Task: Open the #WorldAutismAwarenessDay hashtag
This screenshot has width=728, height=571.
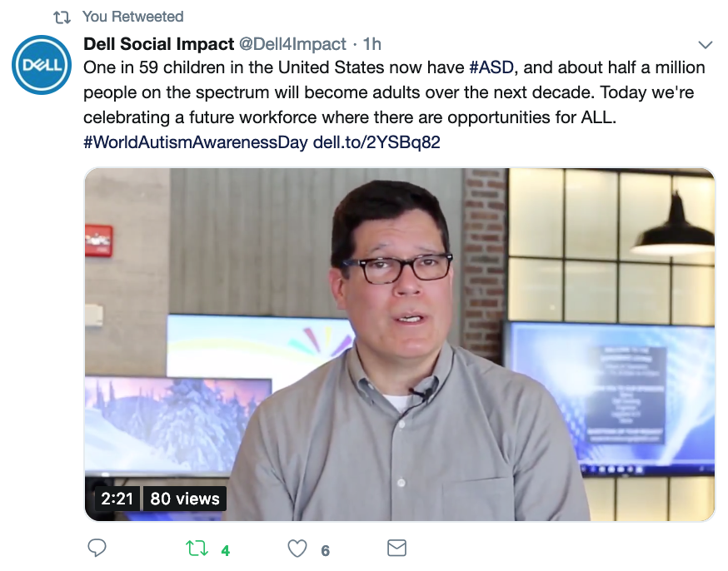Action: tap(196, 142)
